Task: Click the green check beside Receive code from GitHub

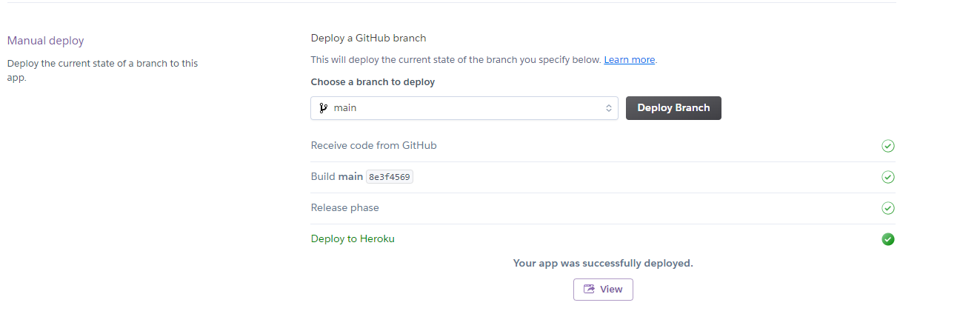Action: pyautogui.click(x=888, y=146)
